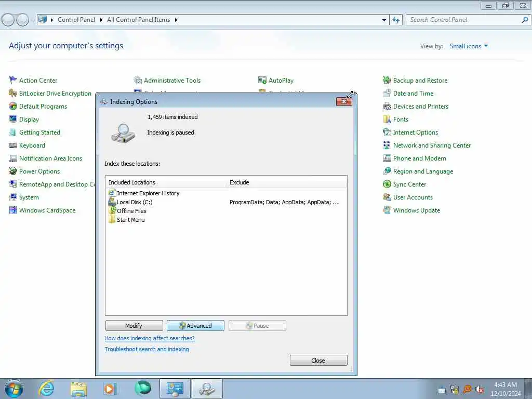This screenshot has width=532, height=399.
Task: Click the refresh button beside address bar
Action: tap(396, 20)
